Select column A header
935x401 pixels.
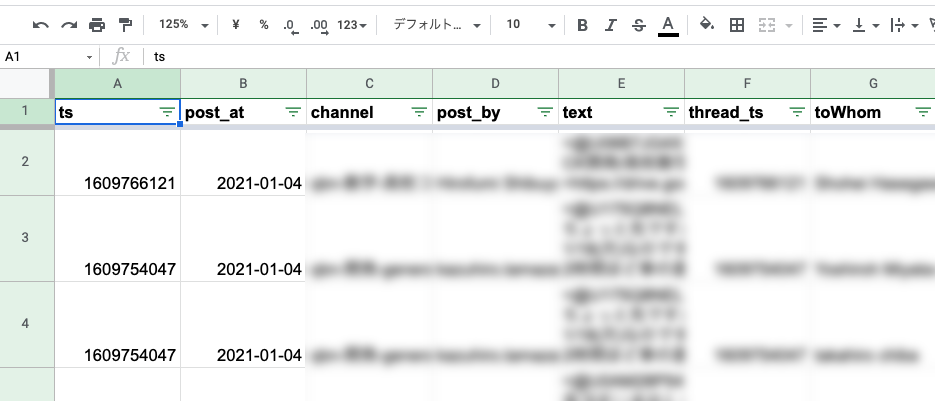coord(117,84)
